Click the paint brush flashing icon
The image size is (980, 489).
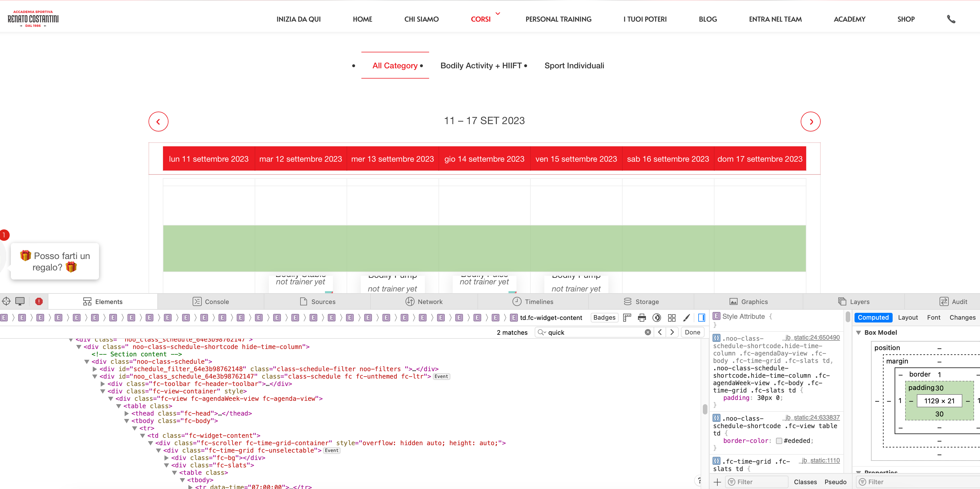tap(686, 317)
